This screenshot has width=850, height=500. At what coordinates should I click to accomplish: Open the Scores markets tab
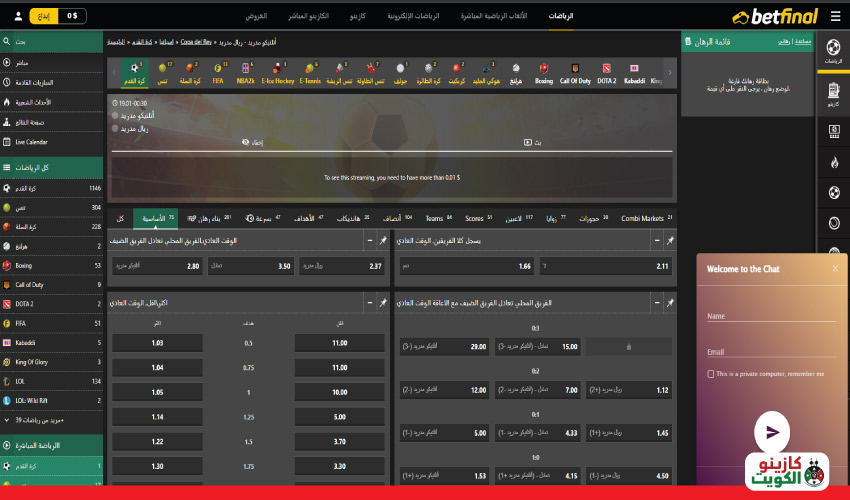point(478,219)
